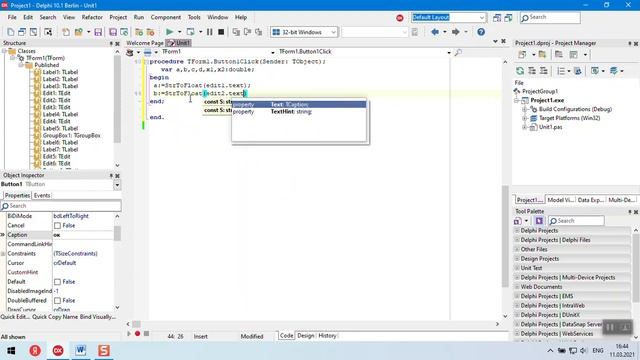Click the IDE Search box at top right
Viewport: 640px width, 360px height.
click(x=550, y=17)
